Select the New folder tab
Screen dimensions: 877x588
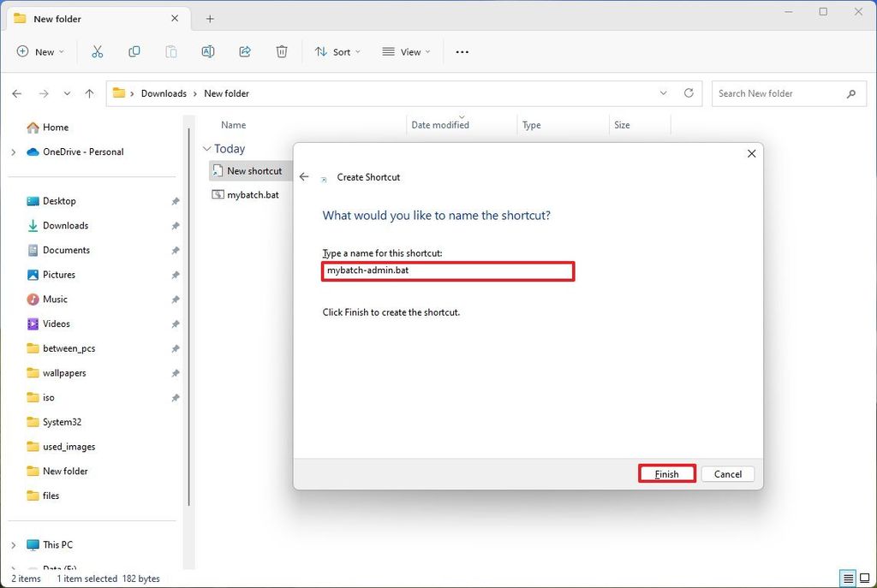(x=58, y=18)
